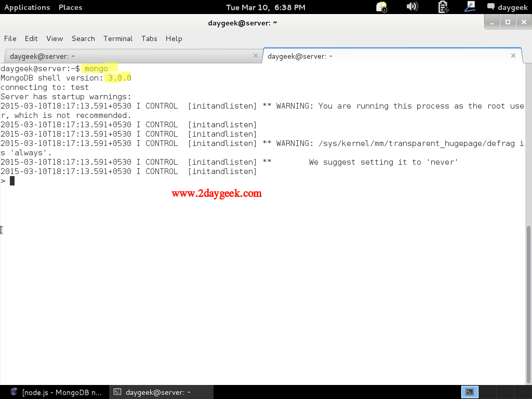The height and width of the screenshot is (399, 532).
Task: Open the Tabs menu
Action: (x=149, y=38)
